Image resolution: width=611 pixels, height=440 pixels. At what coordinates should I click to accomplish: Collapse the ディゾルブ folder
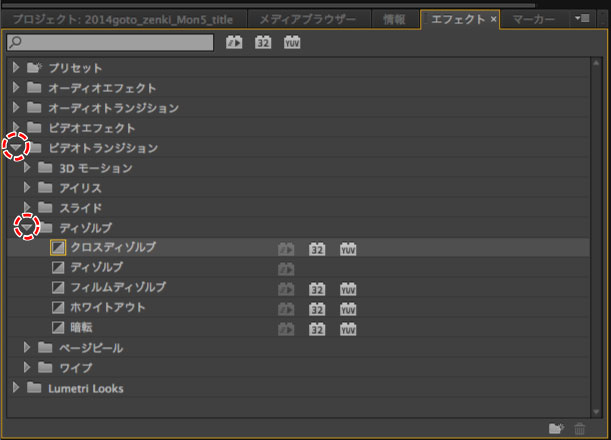pyautogui.click(x=26, y=226)
